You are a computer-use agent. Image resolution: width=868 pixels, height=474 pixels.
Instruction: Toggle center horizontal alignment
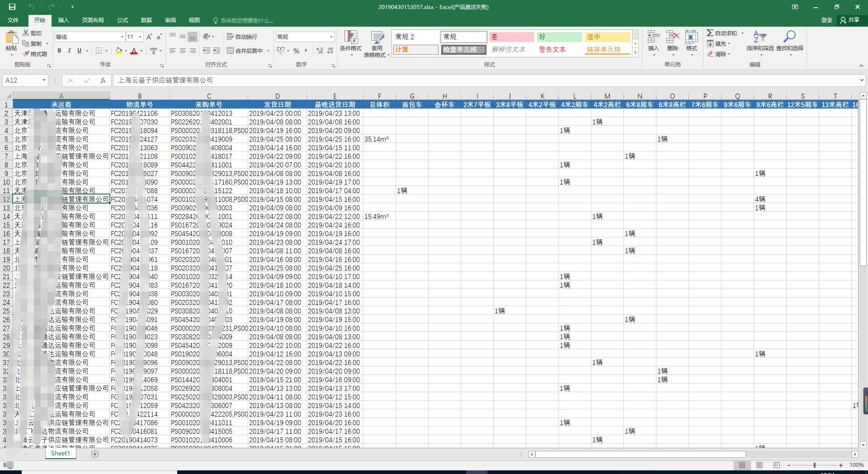182,51
